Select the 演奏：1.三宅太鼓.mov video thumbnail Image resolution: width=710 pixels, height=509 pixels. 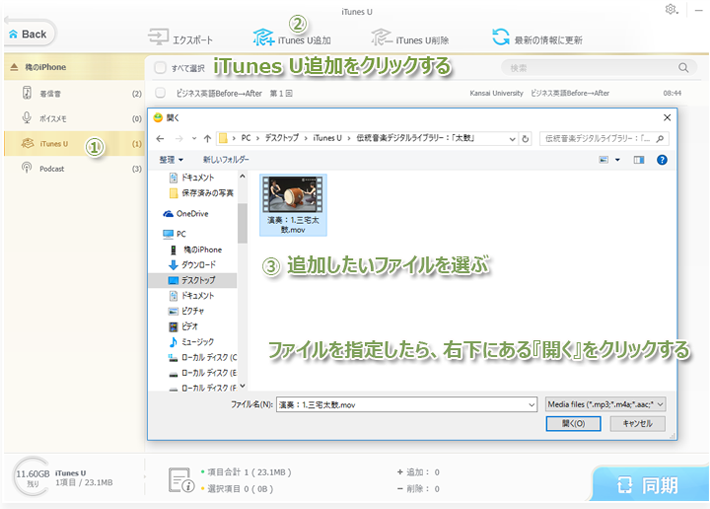[x=293, y=205]
